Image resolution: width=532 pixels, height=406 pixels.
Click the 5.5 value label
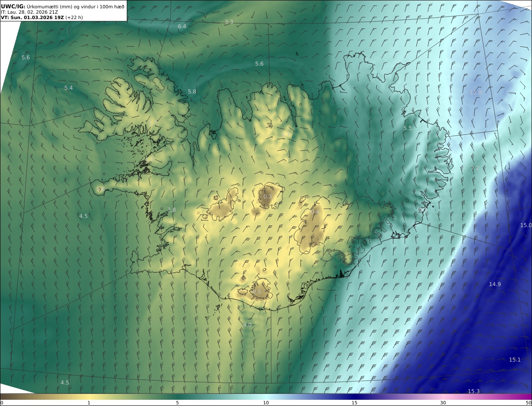tap(407, 128)
